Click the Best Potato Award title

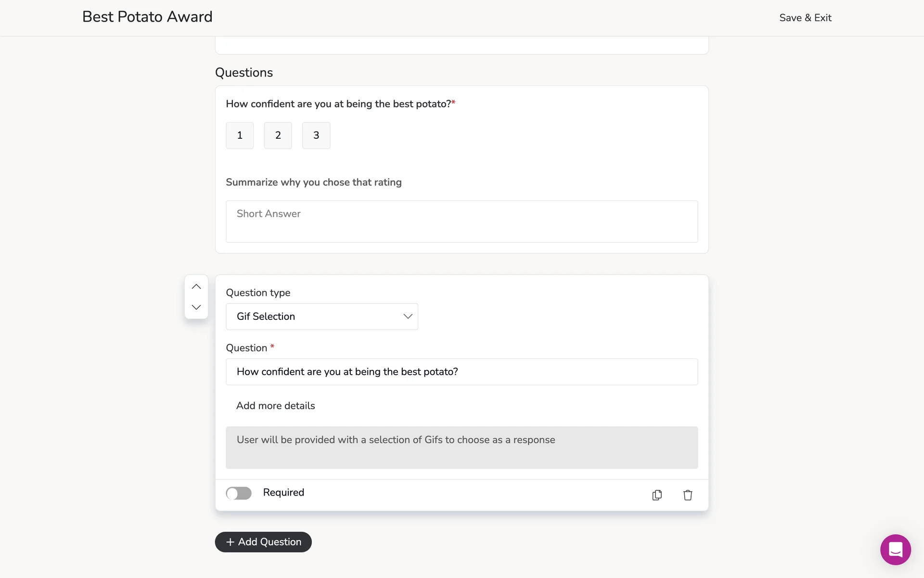[x=147, y=17]
